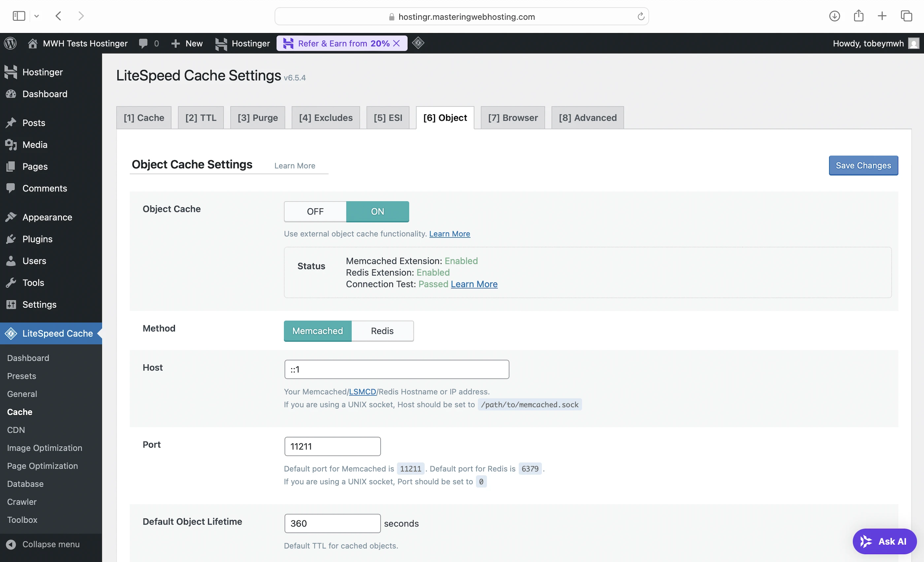The width and height of the screenshot is (924, 562).
Task: Click the Save Changes button
Action: point(863,166)
